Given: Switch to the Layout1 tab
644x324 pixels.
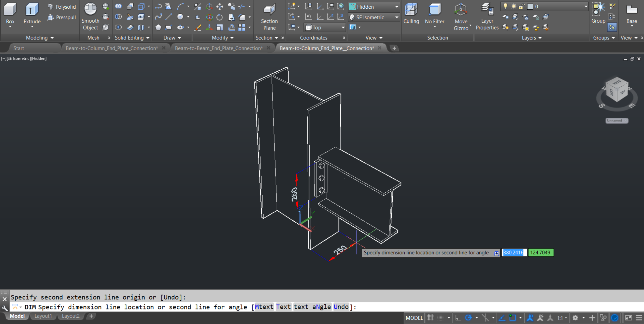Looking at the screenshot, I should [43, 316].
